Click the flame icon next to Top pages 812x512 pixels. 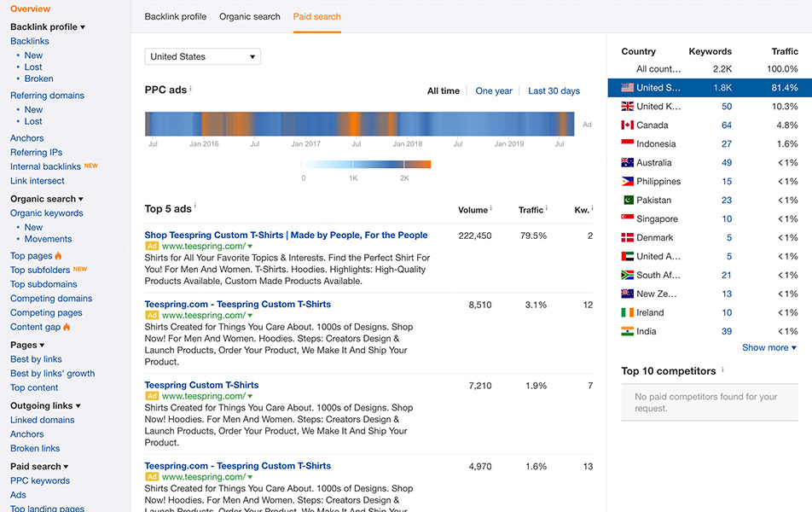[x=59, y=256]
